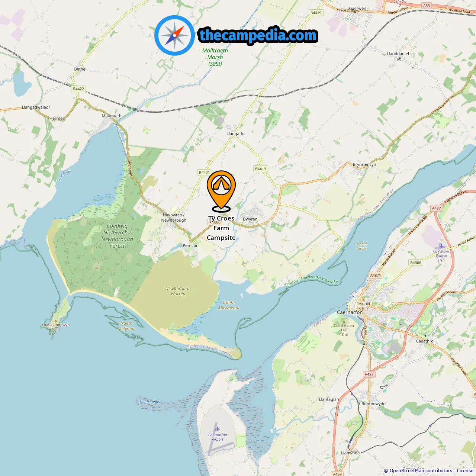Click the Cae Mawr airfield plane icon
This screenshot has height=476, width=476.
coord(441,246)
